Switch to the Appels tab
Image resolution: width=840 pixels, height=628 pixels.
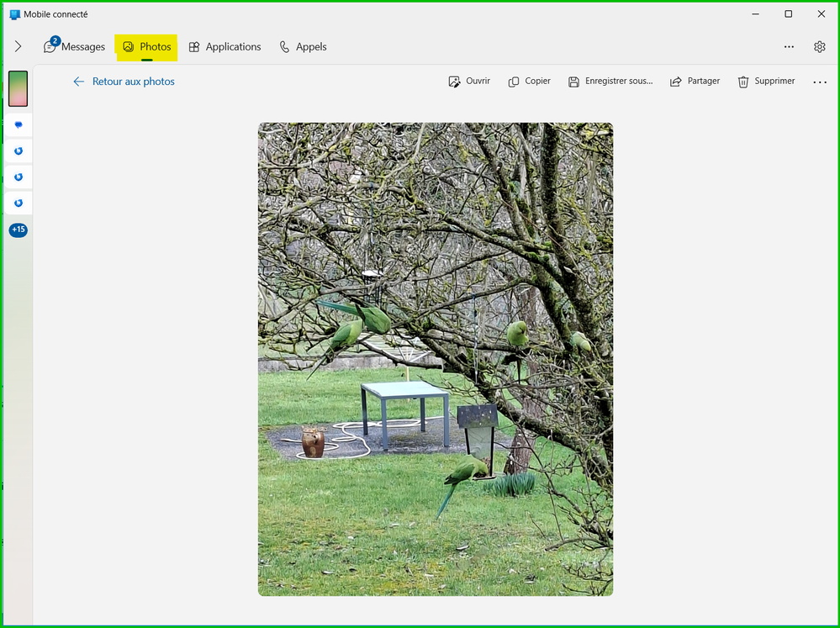coord(304,46)
